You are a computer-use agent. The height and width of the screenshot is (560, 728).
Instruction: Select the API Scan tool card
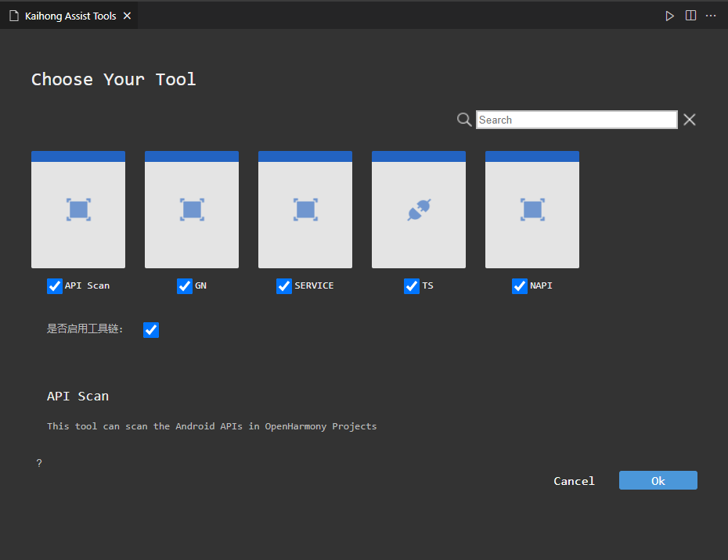(x=78, y=210)
